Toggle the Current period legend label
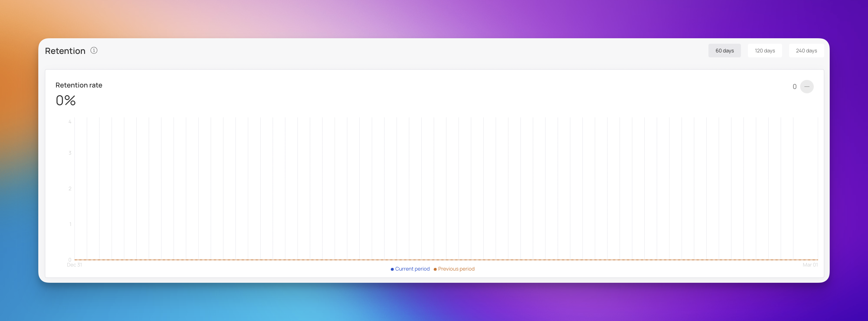 point(412,269)
